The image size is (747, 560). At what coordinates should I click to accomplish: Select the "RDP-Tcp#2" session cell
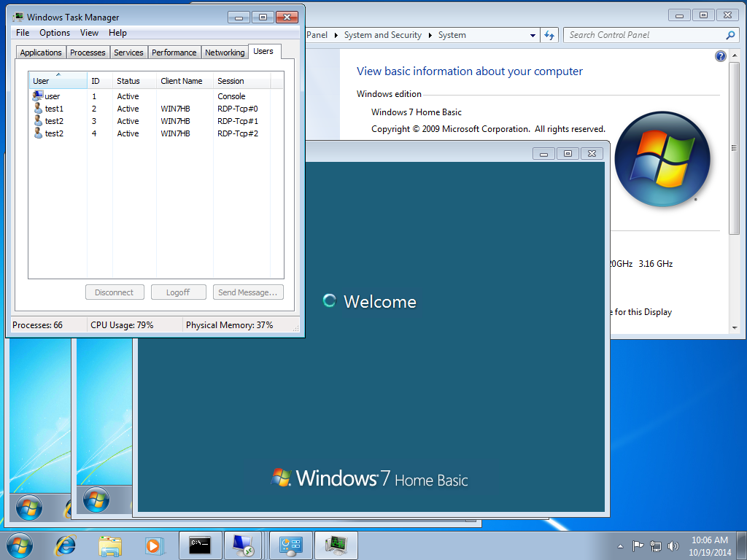click(x=238, y=133)
